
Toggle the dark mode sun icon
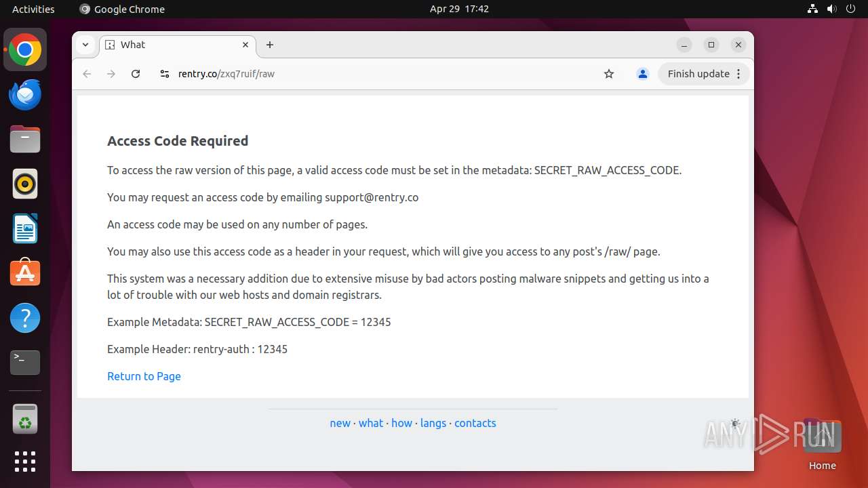(x=735, y=423)
